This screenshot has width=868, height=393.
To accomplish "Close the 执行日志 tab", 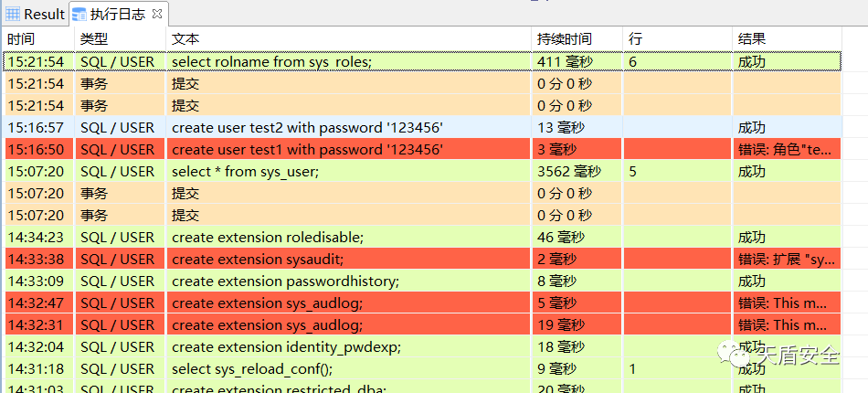I will pyautogui.click(x=157, y=14).
